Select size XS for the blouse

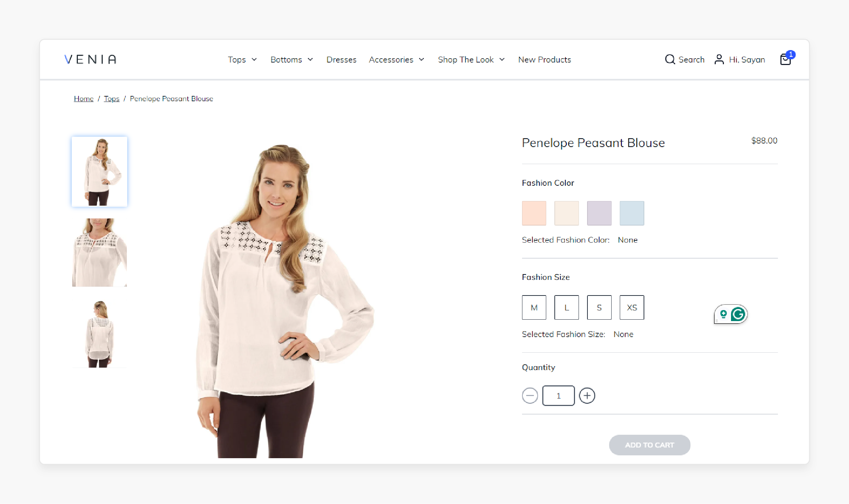[x=631, y=307]
